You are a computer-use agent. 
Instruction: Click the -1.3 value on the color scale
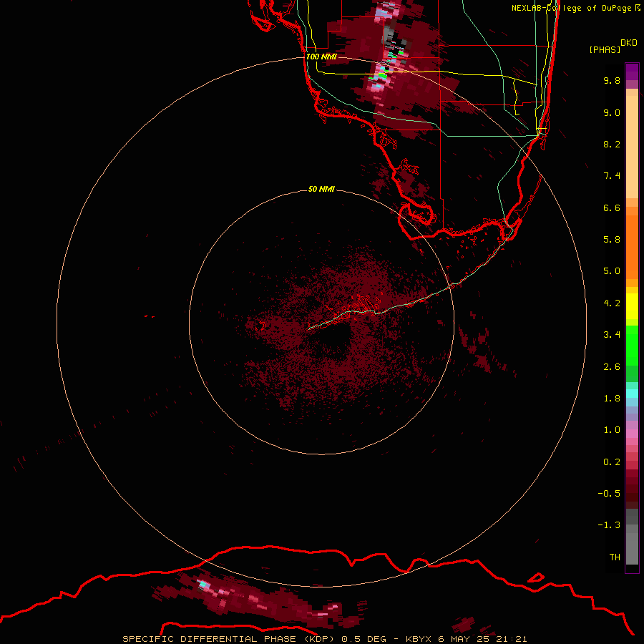pos(609,525)
